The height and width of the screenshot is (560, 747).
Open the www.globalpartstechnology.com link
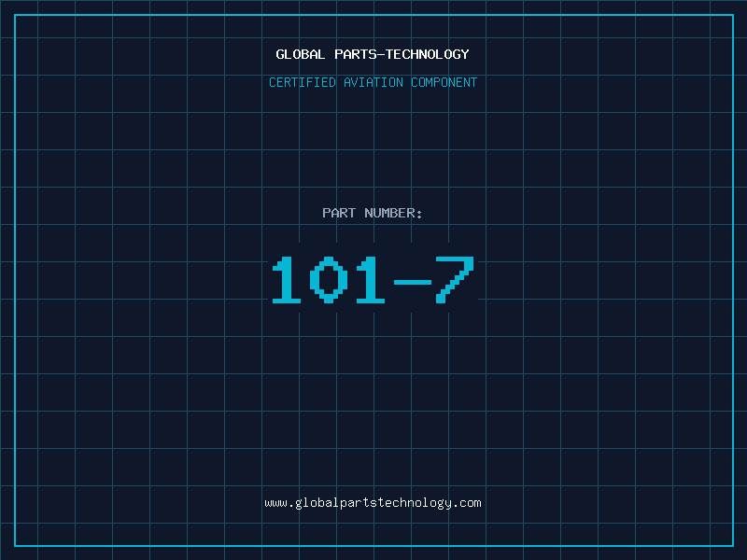point(373,503)
